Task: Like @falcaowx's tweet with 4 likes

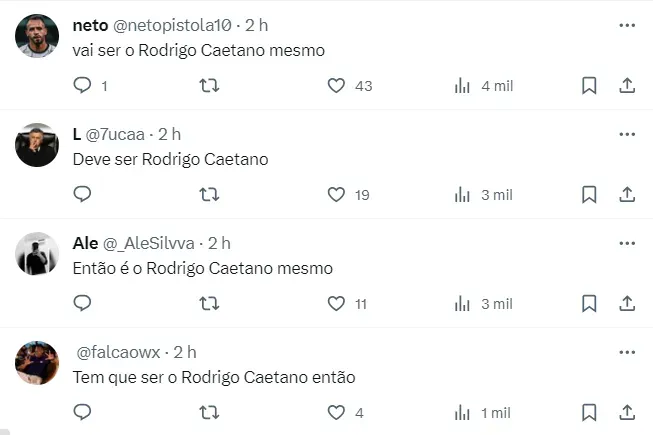Action: point(337,412)
